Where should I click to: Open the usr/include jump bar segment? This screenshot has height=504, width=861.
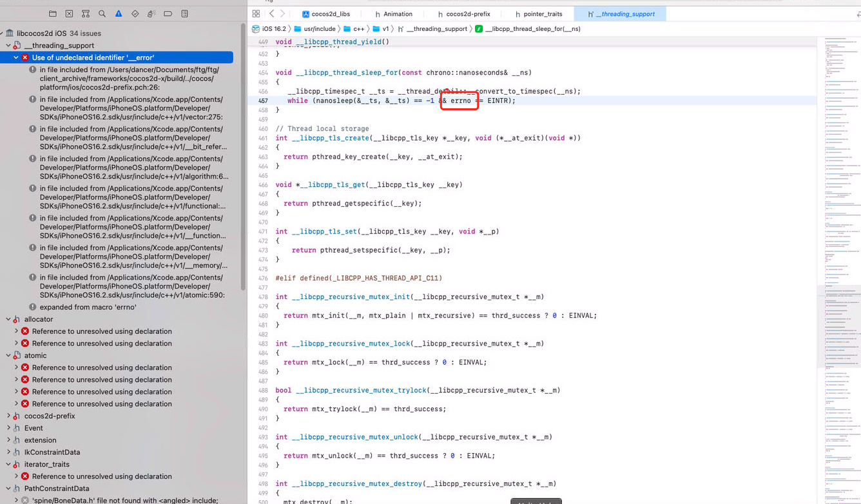[314, 29]
